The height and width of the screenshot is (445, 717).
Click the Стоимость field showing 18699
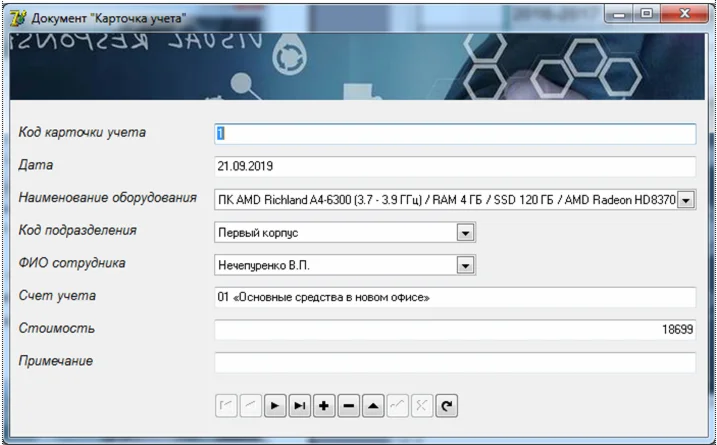coord(455,330)
